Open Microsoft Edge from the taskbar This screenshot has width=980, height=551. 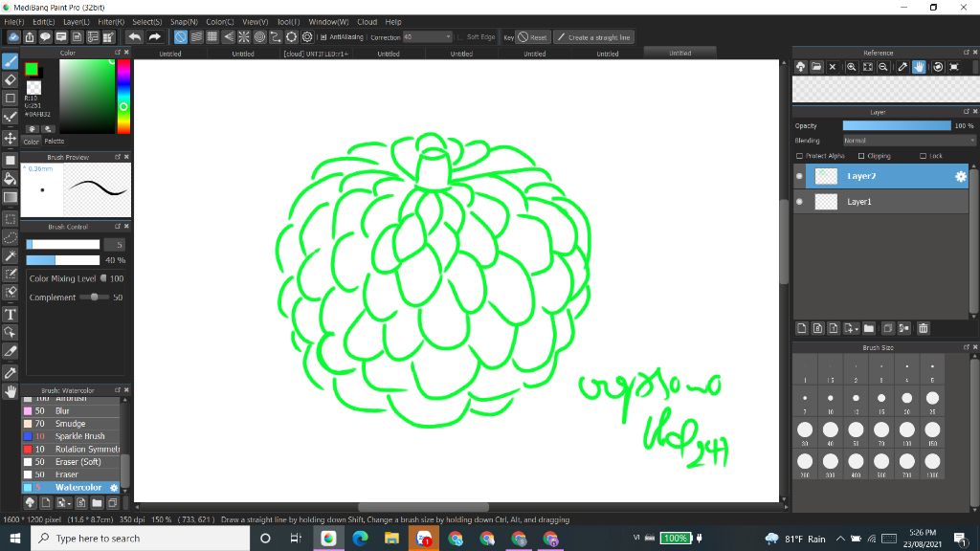coord(360,538)
